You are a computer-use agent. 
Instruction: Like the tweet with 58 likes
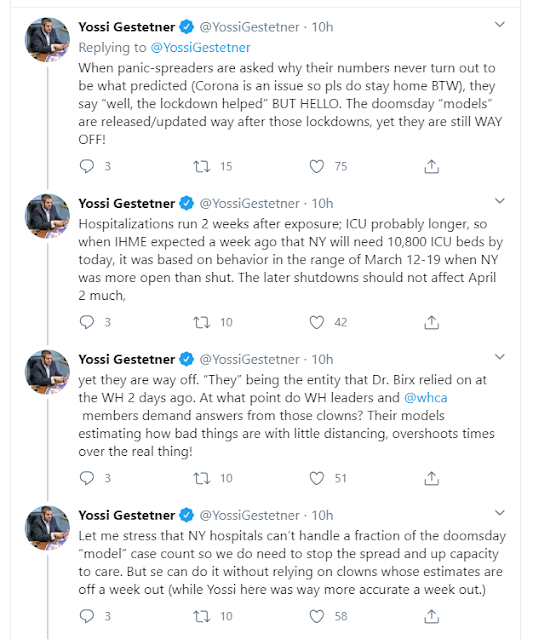pyautogui.click(x=317, y=616)
